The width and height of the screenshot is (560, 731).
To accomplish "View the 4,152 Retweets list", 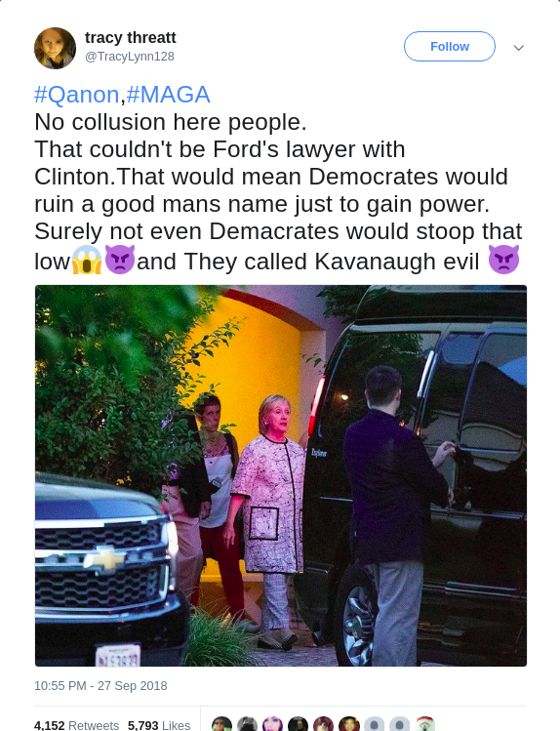I will click(76, 725).
